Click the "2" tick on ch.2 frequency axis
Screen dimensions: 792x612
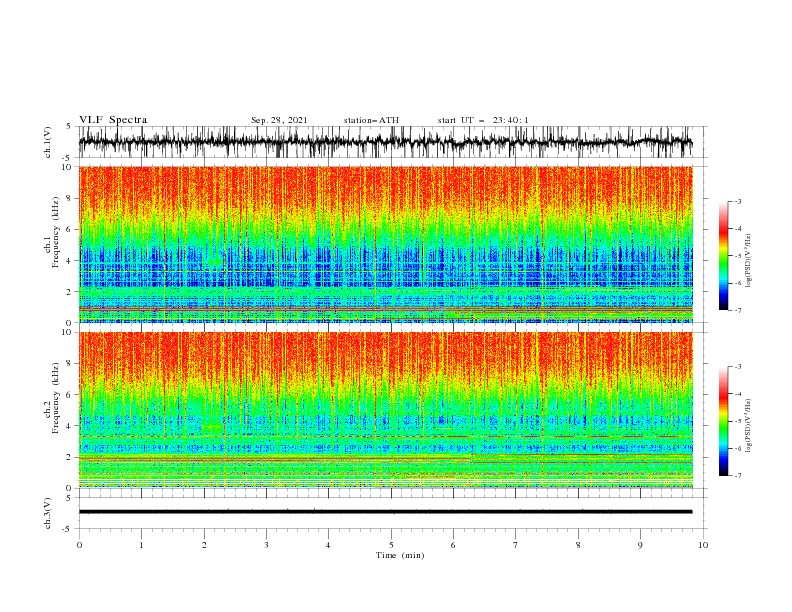pos(70,457)
